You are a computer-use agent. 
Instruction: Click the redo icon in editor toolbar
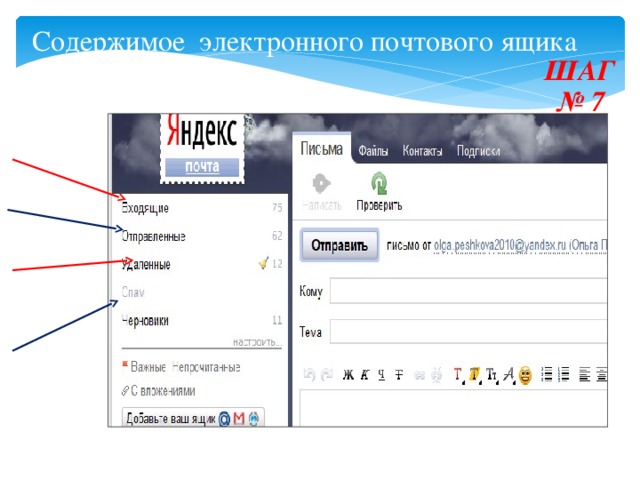tap(327, 374)
